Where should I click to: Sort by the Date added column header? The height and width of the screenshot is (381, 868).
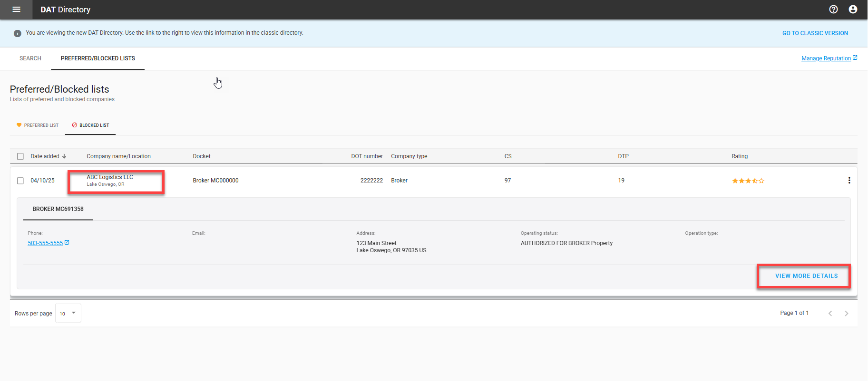coord(45,156)
